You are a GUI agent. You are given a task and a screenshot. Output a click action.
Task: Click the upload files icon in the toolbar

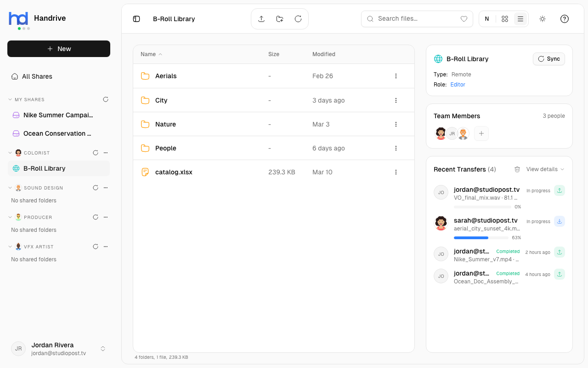pyautogui.click(x=261, y=19)
